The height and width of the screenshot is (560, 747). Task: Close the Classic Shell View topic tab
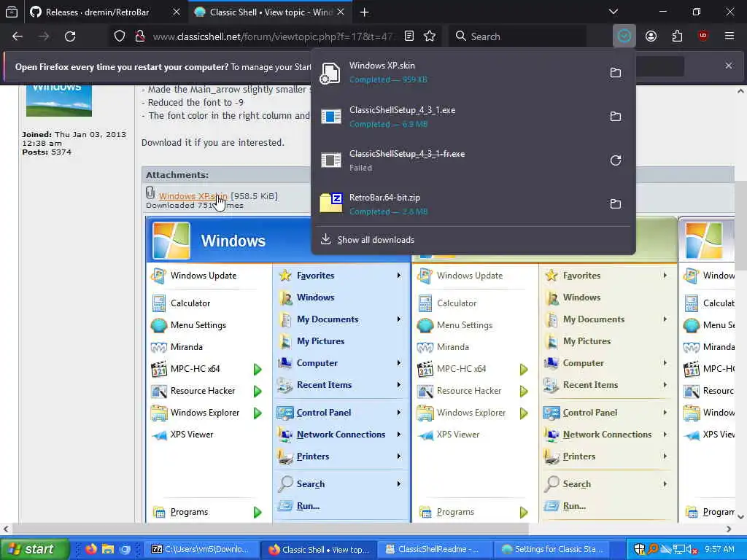tap(341, 12)
